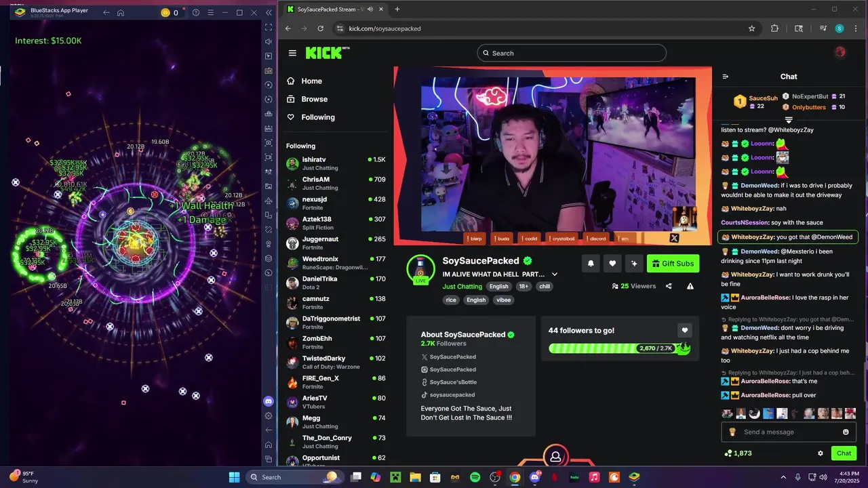
Task: Click the BlueStacks back arrow in title bar
Action: tap(106, 12)
